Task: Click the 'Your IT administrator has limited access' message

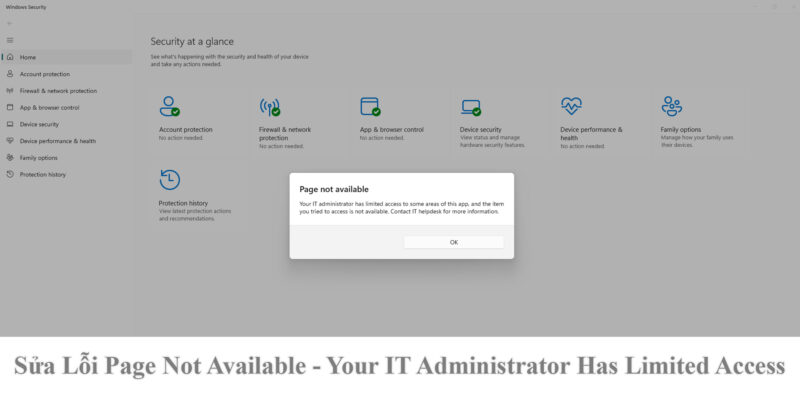Action: coord(402,208)
